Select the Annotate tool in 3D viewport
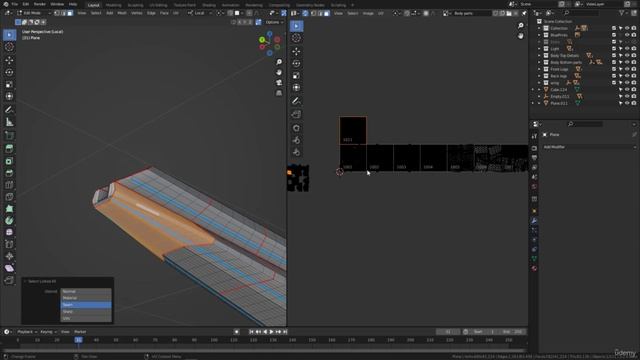This screenshot has width=640, height=360. (x=9, y=109)
